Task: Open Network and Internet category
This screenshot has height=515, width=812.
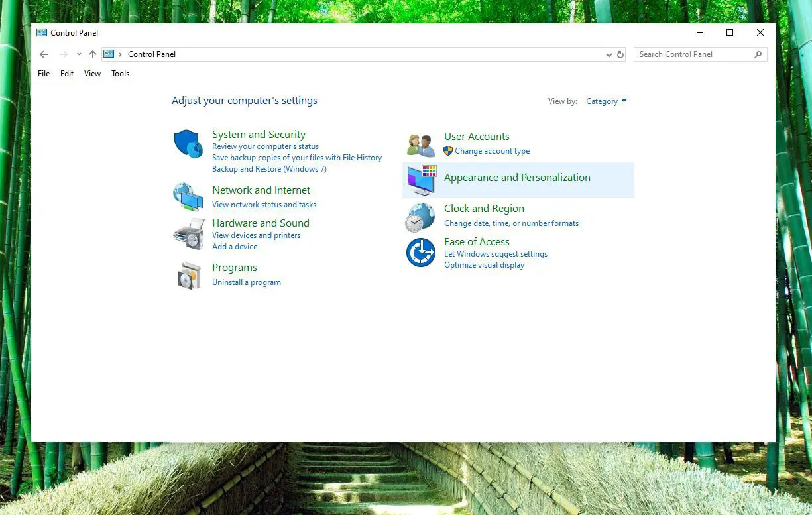Action: [261, 190]
